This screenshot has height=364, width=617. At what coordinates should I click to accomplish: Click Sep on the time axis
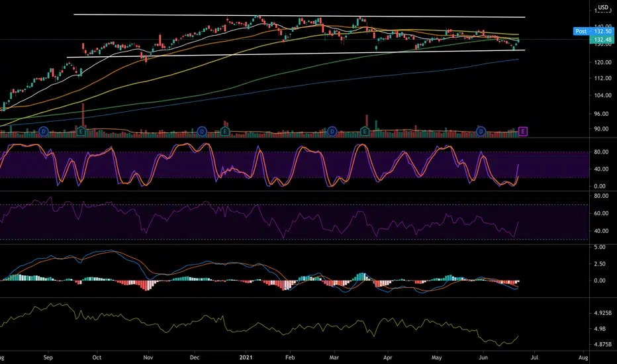pyautogui.click(x=48, y=357)
